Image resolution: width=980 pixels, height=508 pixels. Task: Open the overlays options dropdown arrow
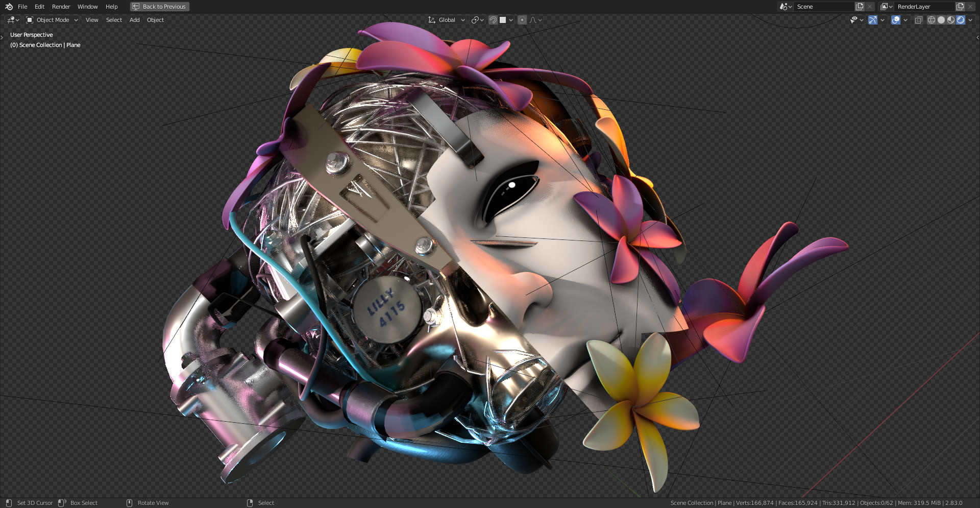click(x=905, y=20)
